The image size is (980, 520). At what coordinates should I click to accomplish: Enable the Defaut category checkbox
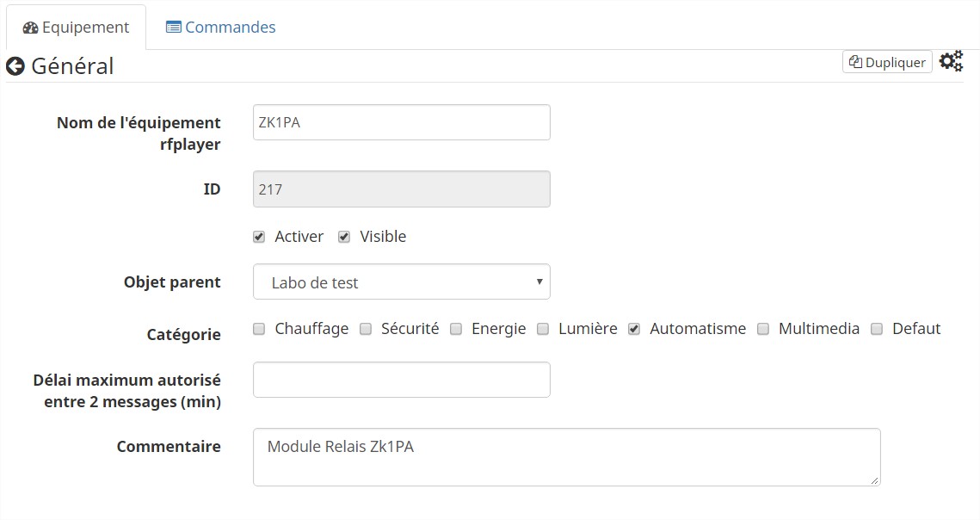click(877, 329)
